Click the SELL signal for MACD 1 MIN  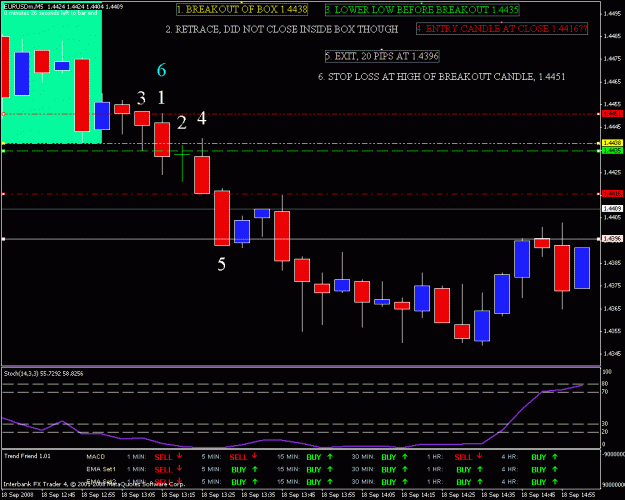163,457
